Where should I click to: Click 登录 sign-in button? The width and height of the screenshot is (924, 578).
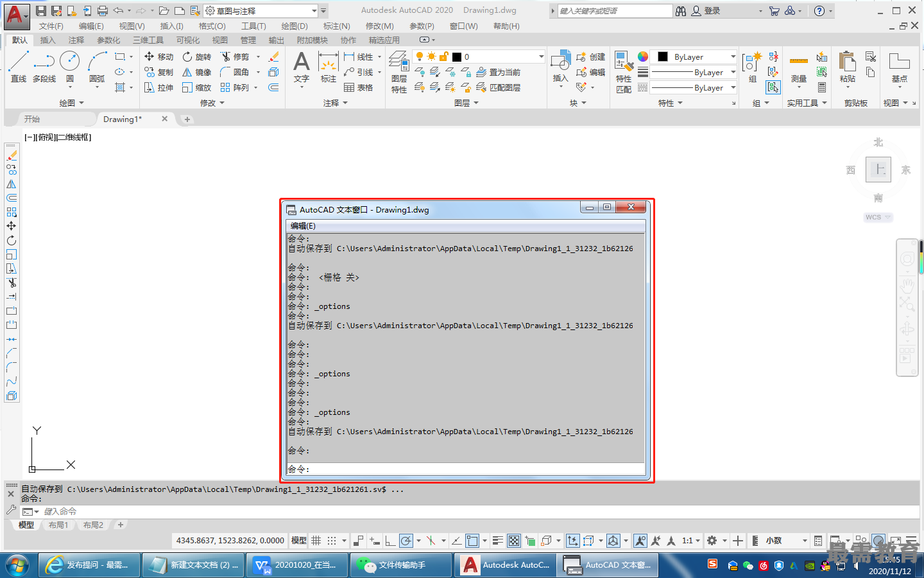706,11
